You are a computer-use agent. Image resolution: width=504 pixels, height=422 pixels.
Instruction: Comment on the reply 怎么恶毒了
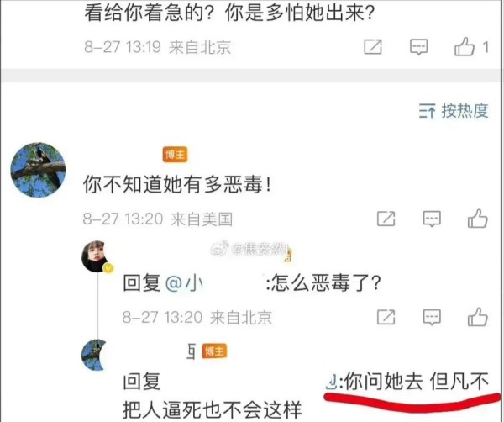click(432, 317)
